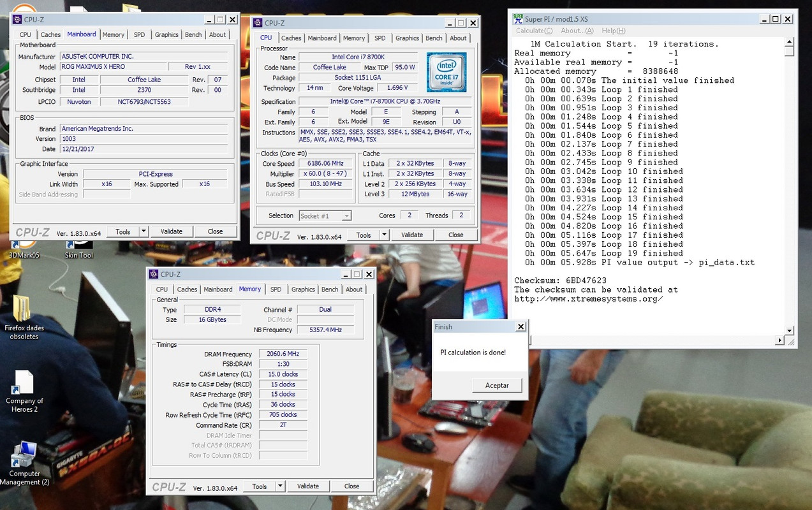The height and width of the screenshot is (510, 812).
Task: Open the Firefox dades obsoletes folder
Action: tap(24, 317)
